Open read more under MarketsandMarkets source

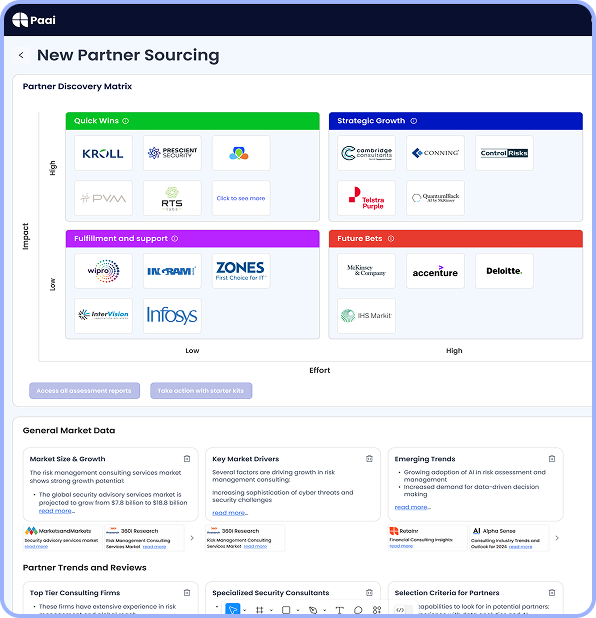36,547
